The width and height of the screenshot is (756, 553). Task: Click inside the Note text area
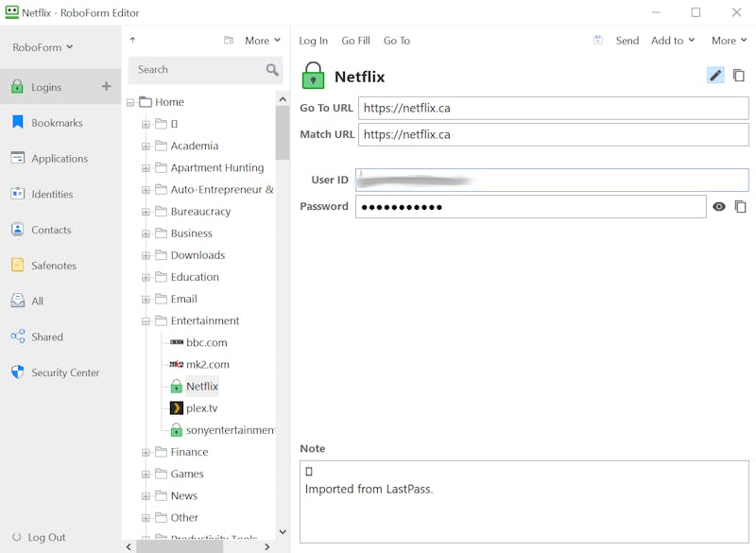point(524,501)
